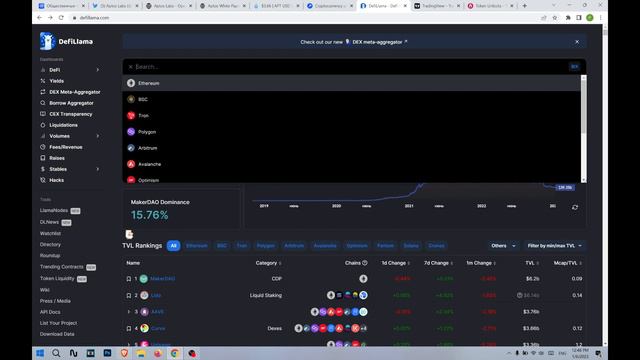Open the DefiLlama logo home link
Screen dimensions: 640x360
(x=67, y=41)
